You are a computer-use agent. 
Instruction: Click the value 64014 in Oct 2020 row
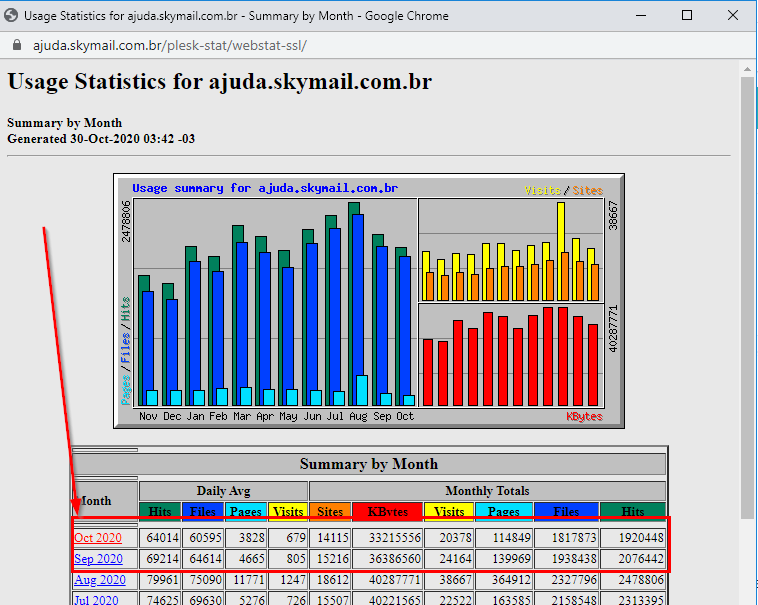(162, 538)
